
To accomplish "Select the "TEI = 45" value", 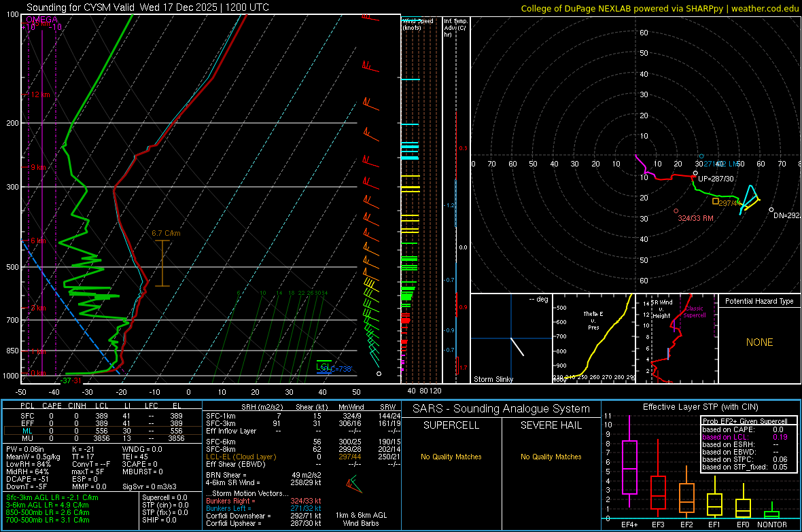I will 135,457.
